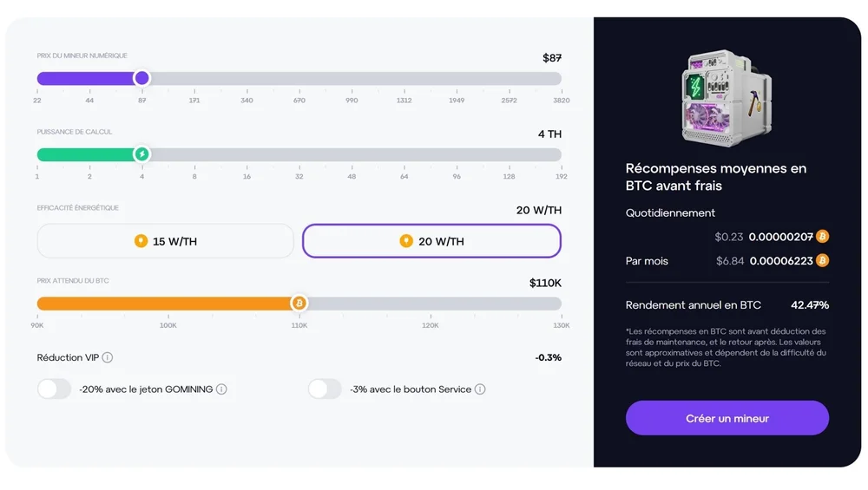Click the Bitcoin icon beside daily reward
The width and height of the screenshot is (868, 490).
822,236
